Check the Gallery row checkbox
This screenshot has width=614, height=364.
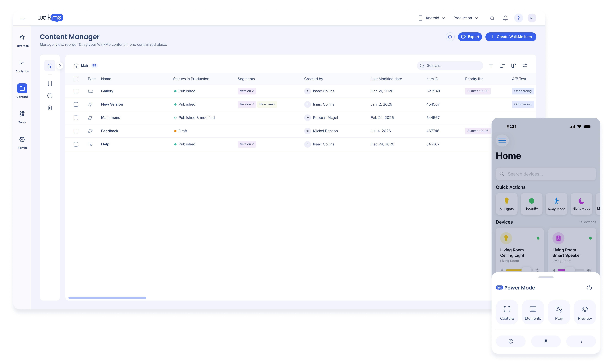(x=76, y=91)
